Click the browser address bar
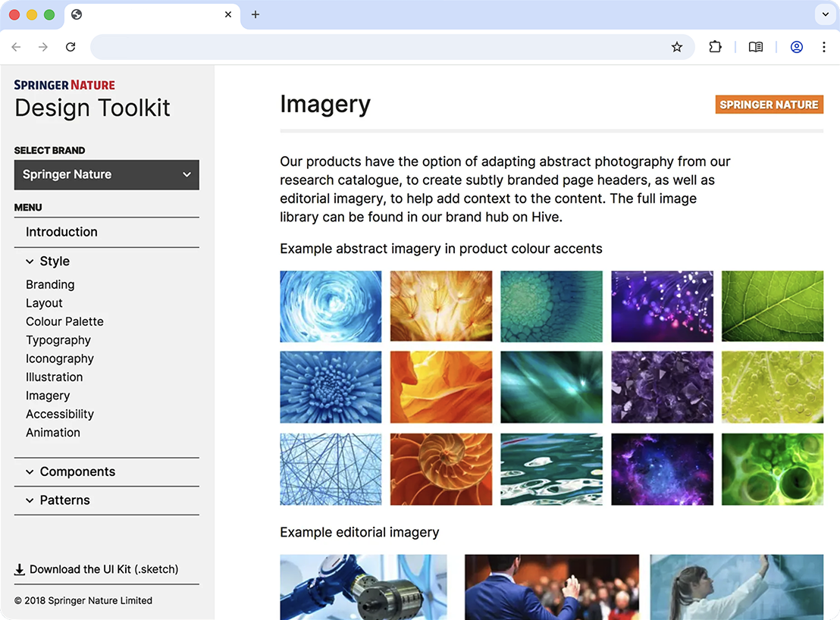This screenshot has height=620, width=840. pos(379,47)
